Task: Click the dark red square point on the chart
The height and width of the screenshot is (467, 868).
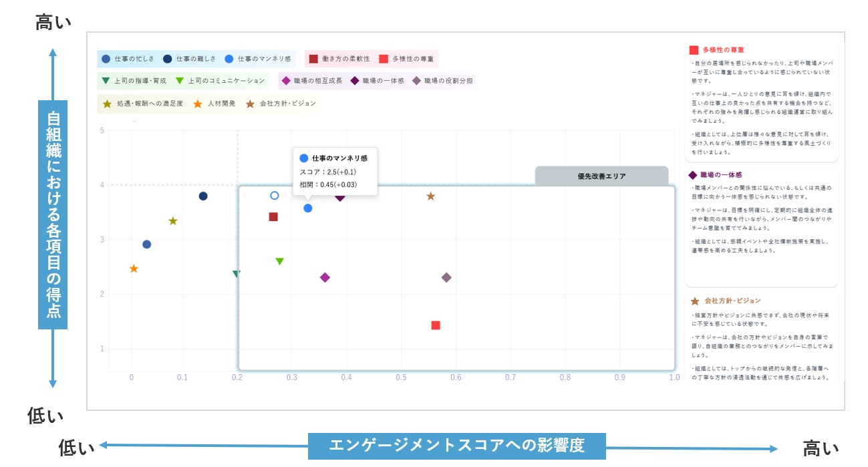Action: (x=273, y=216)
